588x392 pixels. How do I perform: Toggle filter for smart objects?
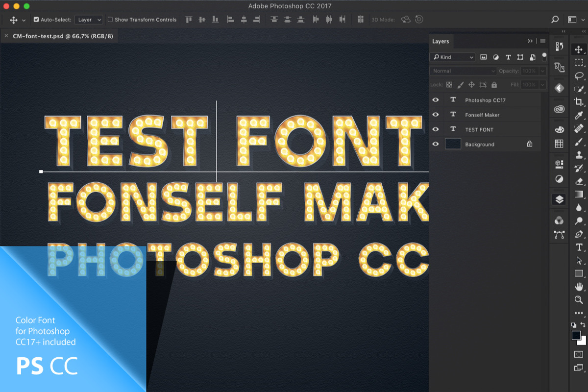[x=532, y=57]
